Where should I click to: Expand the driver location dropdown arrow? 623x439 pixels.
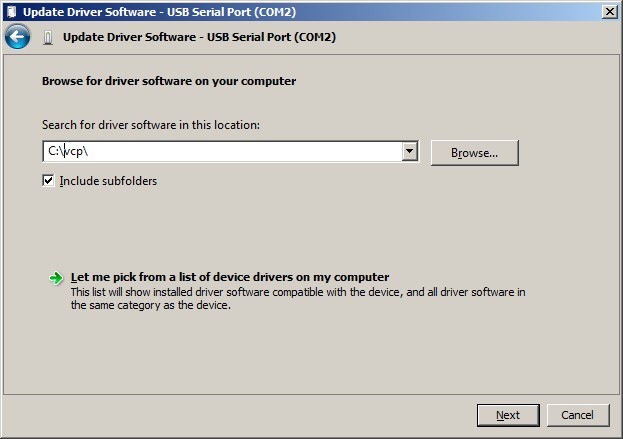click(409, 151)
